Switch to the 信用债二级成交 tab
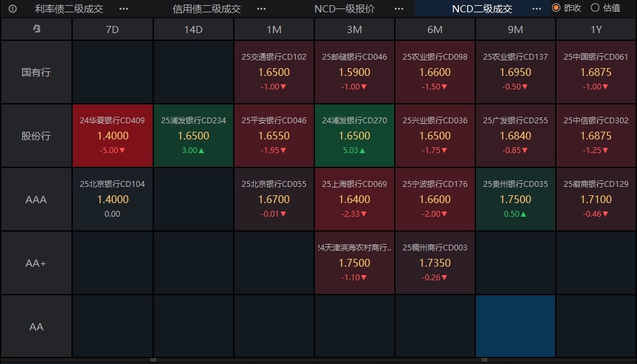Screen dimensions: 637x364 click(206, 8)
